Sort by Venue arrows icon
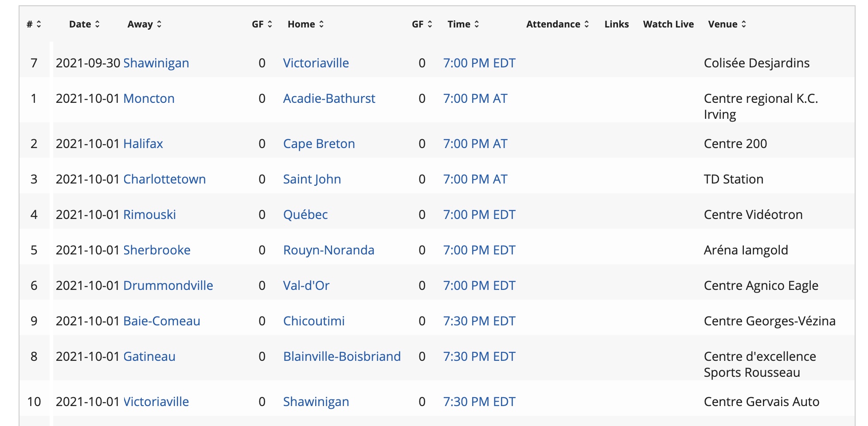The image size is (868, 426). point(744,24)
